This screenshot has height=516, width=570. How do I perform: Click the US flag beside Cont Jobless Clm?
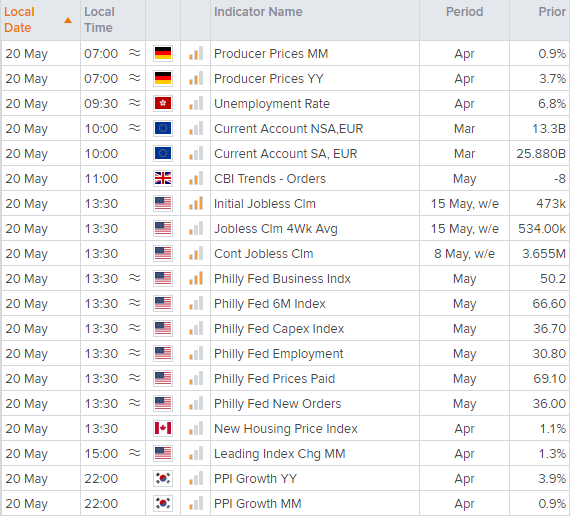pyautogui.click(x=162, y=253)
